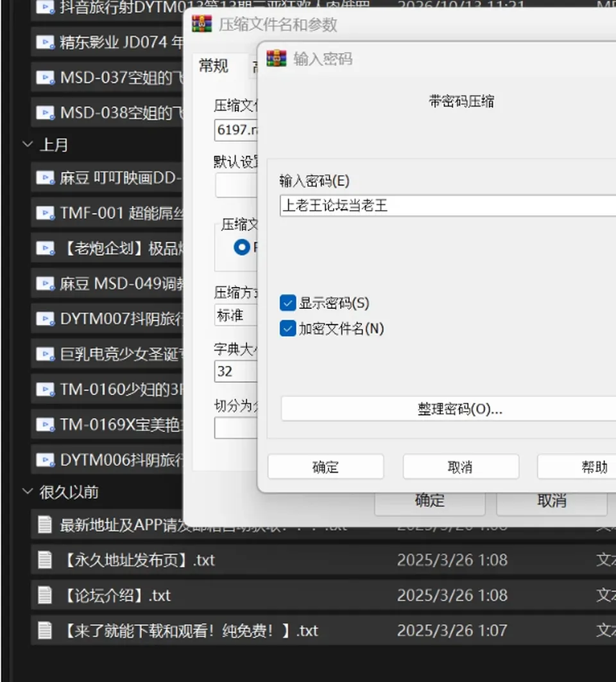
Task: Select the video icon of TMF-001 file
Action: (x=45, y=213)
